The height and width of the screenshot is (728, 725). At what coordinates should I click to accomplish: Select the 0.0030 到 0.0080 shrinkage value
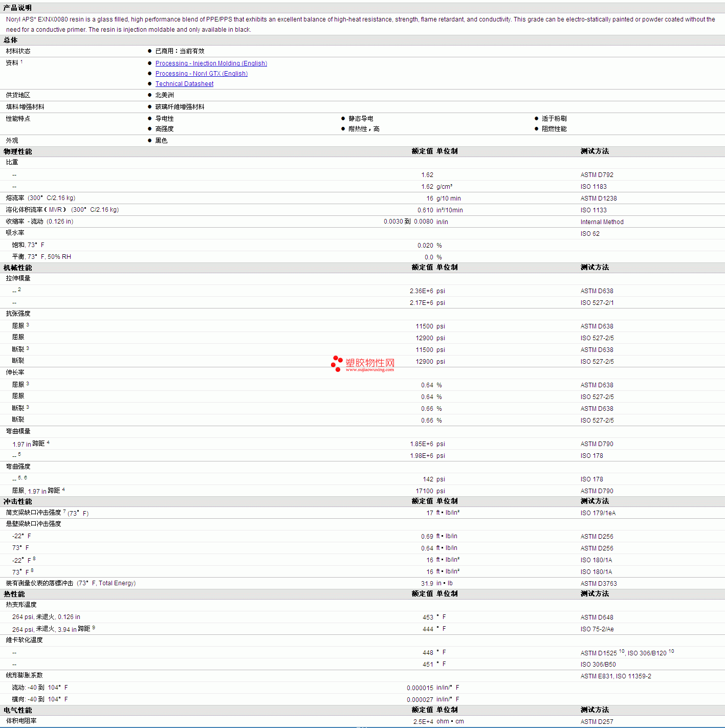coord(408,222)
